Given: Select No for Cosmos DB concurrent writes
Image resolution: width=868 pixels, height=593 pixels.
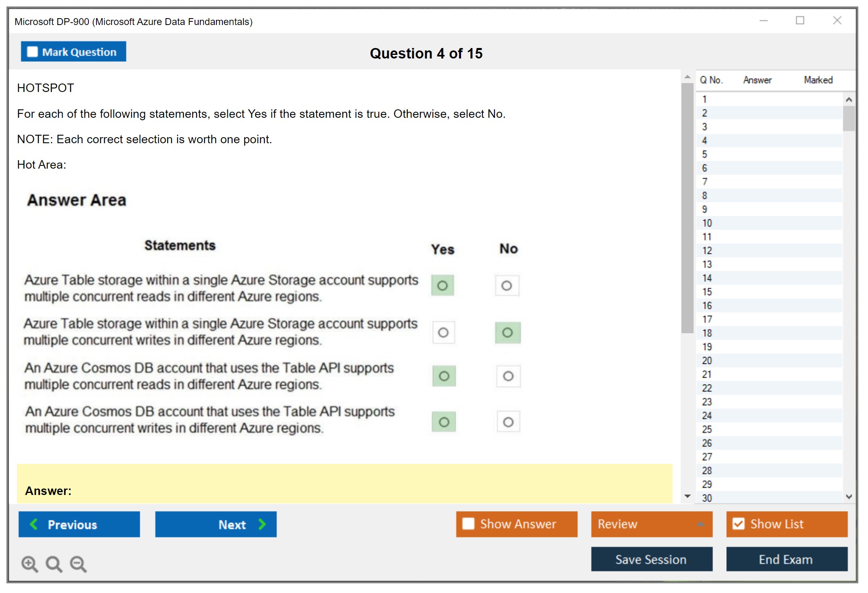Looking at the screenshot, I should [x=508, y=422].
